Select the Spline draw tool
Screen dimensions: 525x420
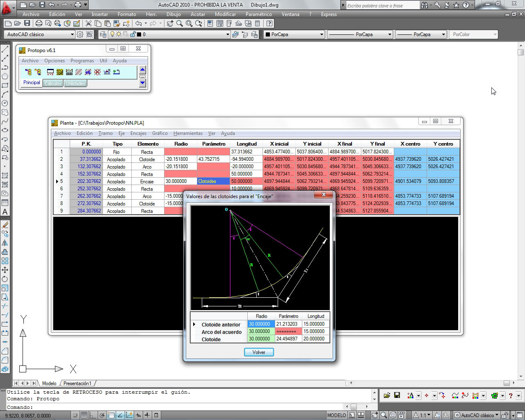[5, 121]
